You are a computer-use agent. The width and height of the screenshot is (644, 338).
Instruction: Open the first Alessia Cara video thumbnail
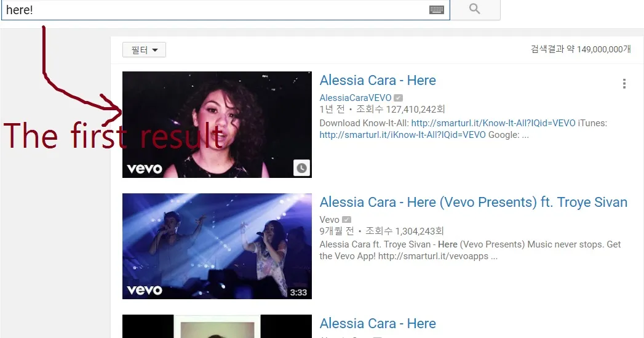(x=217, y=124)
